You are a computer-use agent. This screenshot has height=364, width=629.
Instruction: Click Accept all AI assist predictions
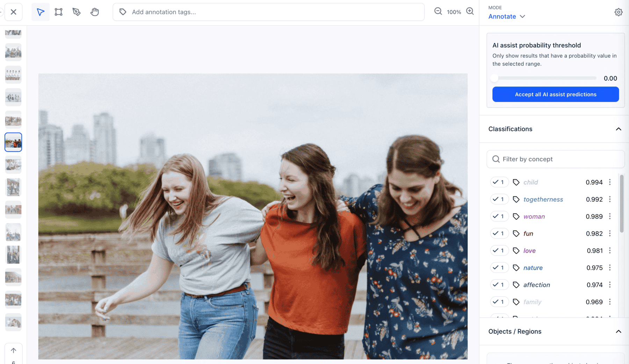pyautogui.click(x=555, y=94)
